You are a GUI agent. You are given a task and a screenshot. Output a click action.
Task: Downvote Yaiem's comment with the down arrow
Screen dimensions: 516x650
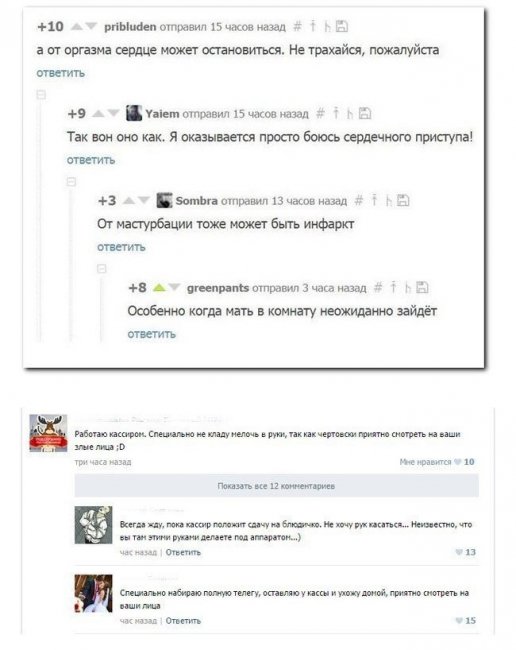click(x=113, y=114)
